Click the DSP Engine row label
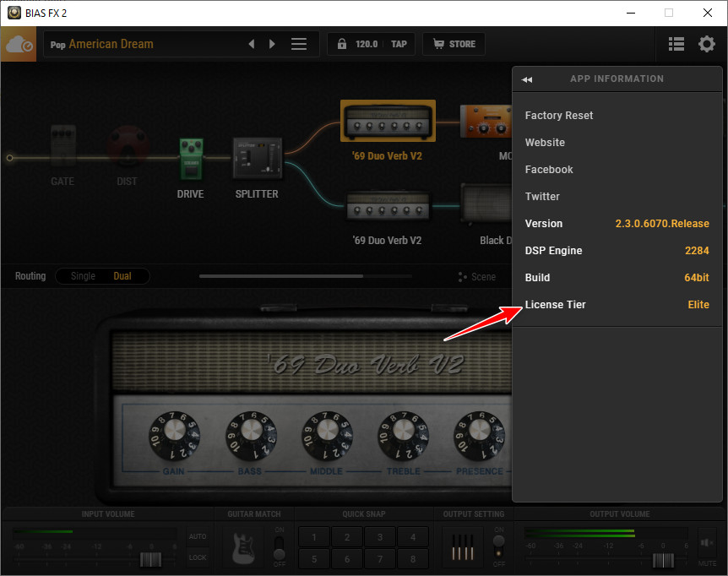Viewport: 728px width, 576px height. [x=553, y=251]
